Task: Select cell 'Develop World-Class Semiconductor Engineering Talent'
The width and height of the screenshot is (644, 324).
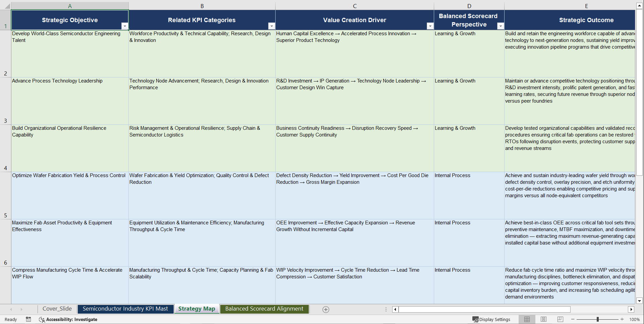Action: tap(70, 54)
